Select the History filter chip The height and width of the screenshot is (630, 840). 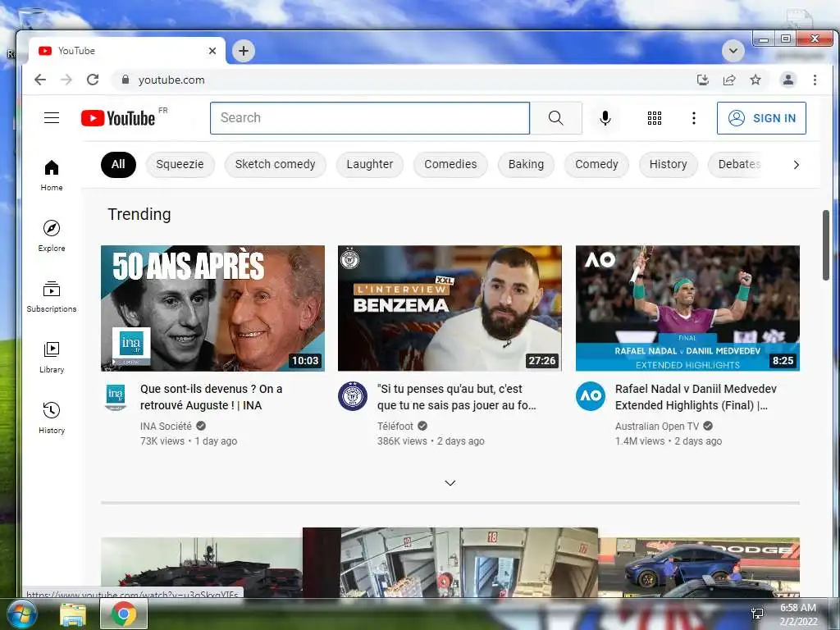668,164
